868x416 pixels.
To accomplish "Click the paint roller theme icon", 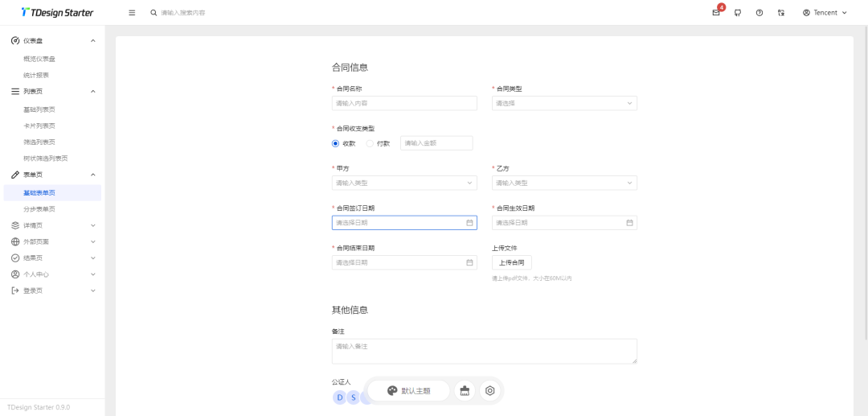I will pos(465,390).
